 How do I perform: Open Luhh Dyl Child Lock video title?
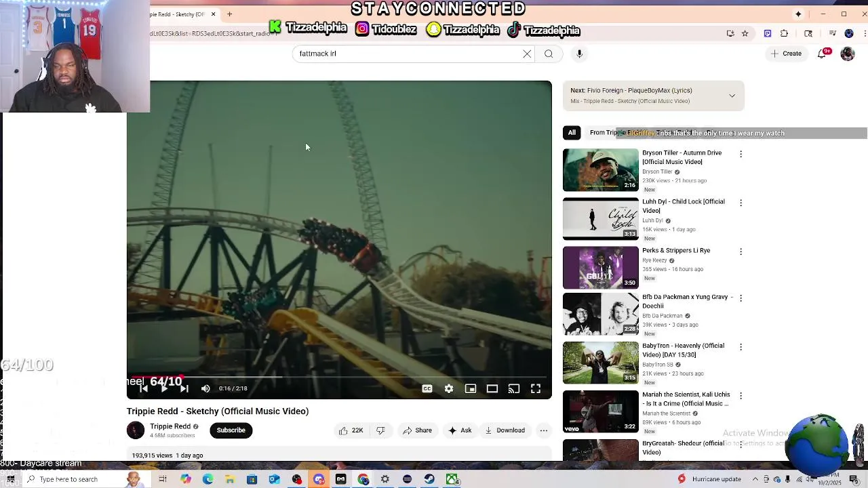tap(684, 206)
